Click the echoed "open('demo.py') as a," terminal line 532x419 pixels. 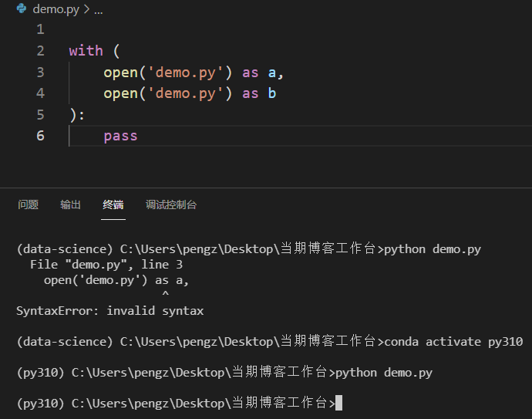point(116,280)
